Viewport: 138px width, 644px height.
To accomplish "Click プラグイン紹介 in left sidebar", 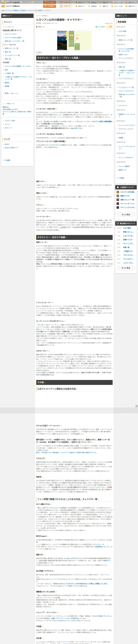I will click(x=10, y=121).
